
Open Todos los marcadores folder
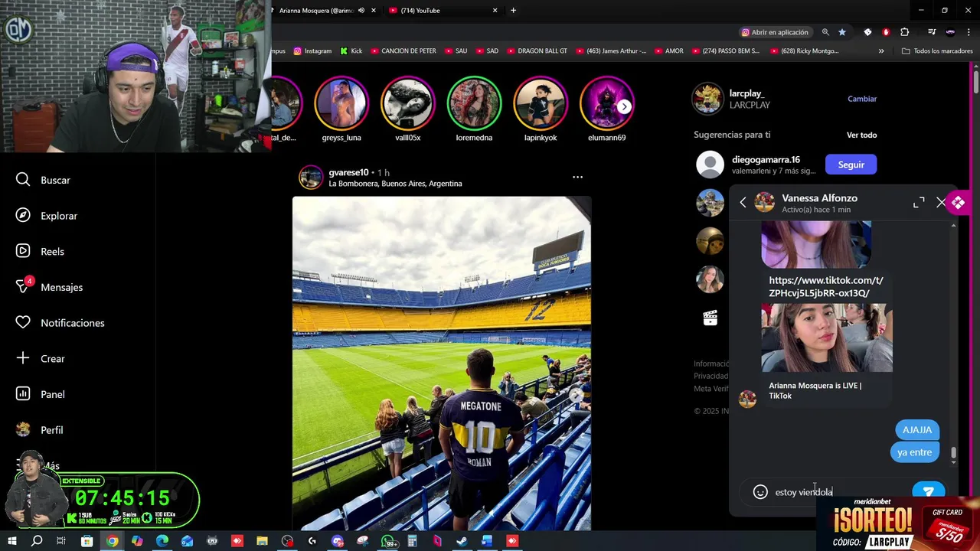pyautogui.click(x=937, y=51)
